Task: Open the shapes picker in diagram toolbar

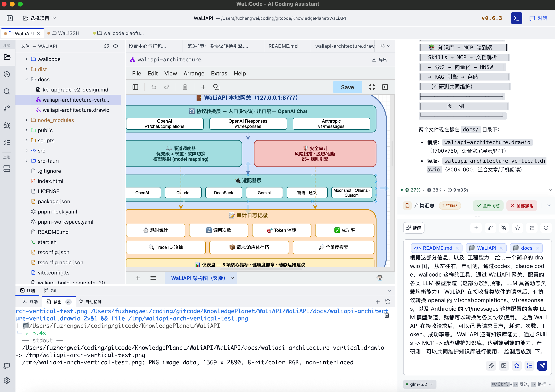Action: (x=216, y=87)
